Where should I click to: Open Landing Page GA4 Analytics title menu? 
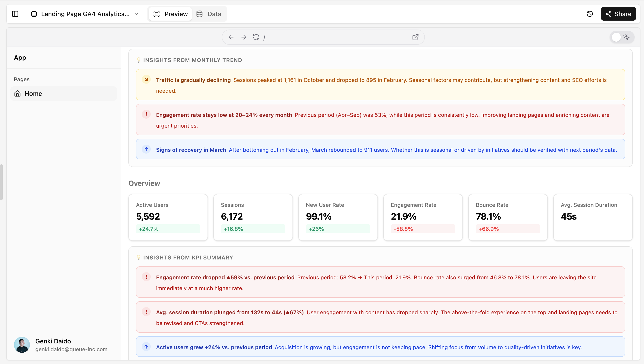click(x=85, y=14)
